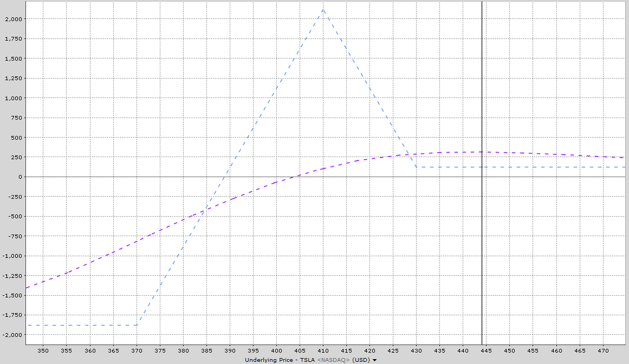Click the vertical current price marker line
This screenshot has width=629, height=364.
pos(482,172)
